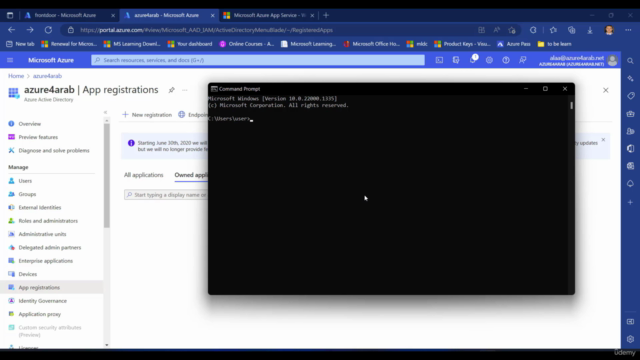Open Edge settings and more ellipsis

pyautogui.click(x=628, y=30)
